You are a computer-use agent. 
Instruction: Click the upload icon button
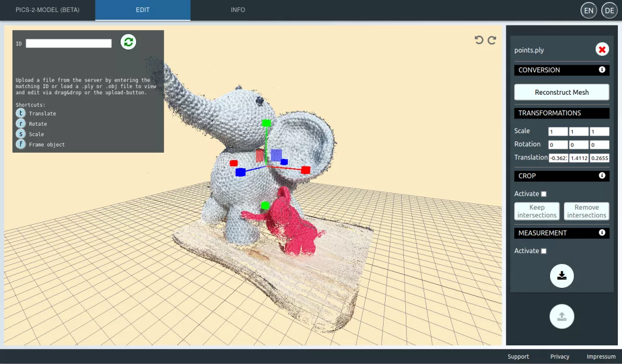[561, 316]
